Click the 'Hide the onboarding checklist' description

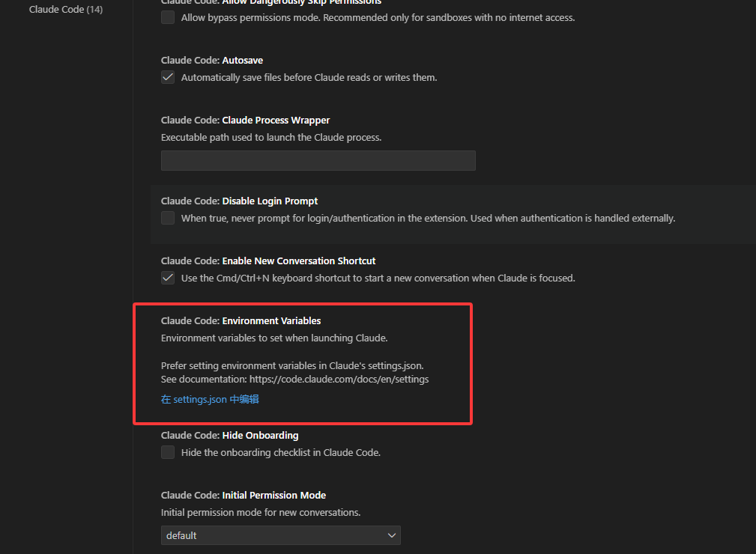click(x=280, y=453)
